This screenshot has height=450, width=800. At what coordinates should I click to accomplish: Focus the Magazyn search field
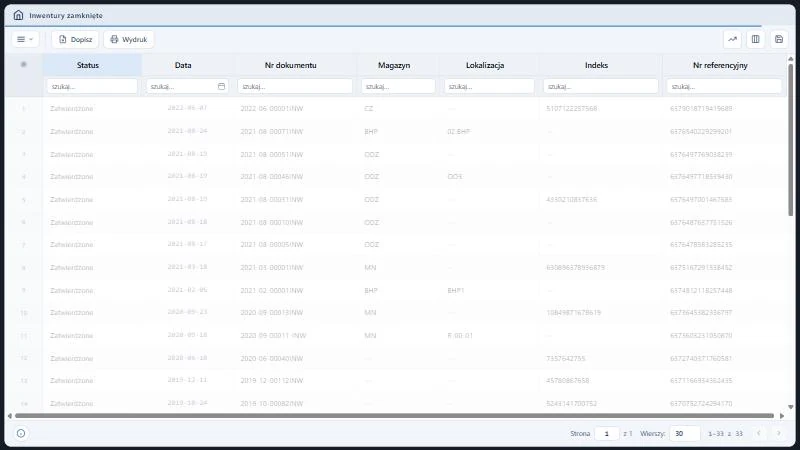398,86
